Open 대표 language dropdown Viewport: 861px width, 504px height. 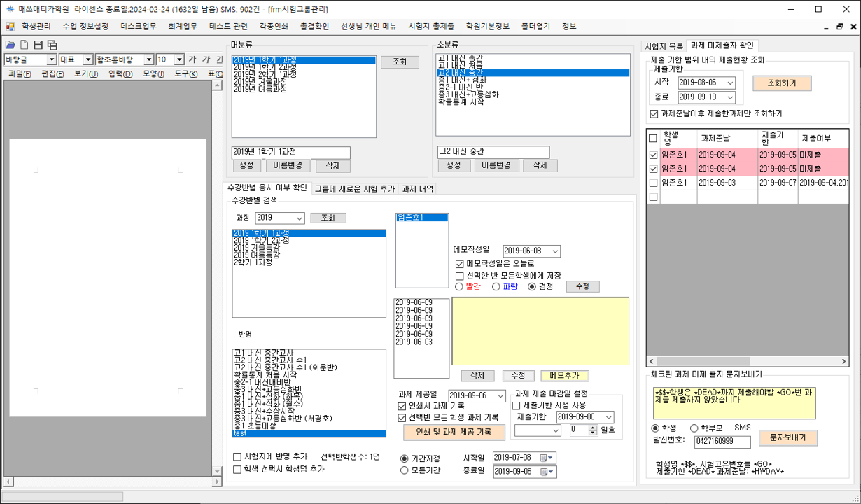click(88, 60)
